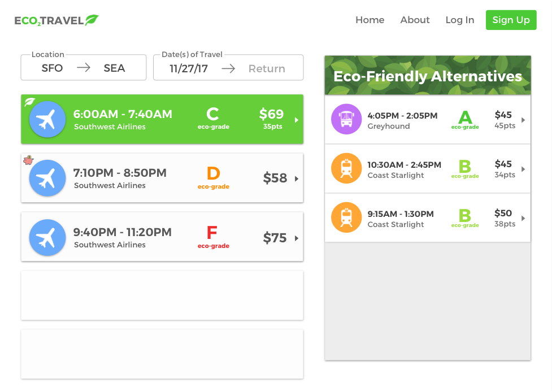Go to the About page
552x392 pixels.
coord(415,20)
